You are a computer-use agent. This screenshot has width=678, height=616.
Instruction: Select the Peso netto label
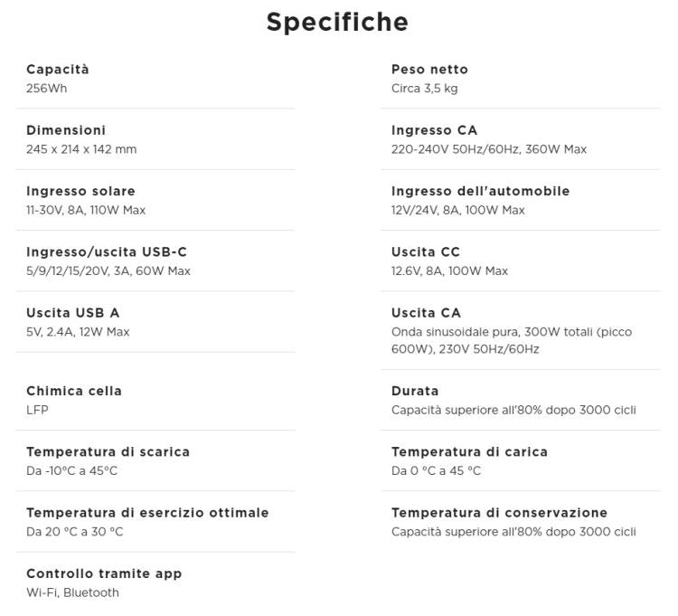pyautogui.click(x=429, y=70)
